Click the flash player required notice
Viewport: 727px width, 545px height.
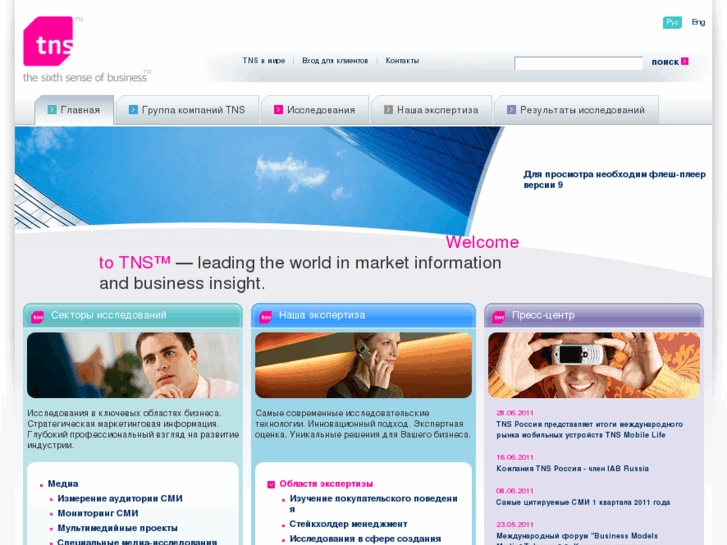pyautogui.click(x=614, y=180)
